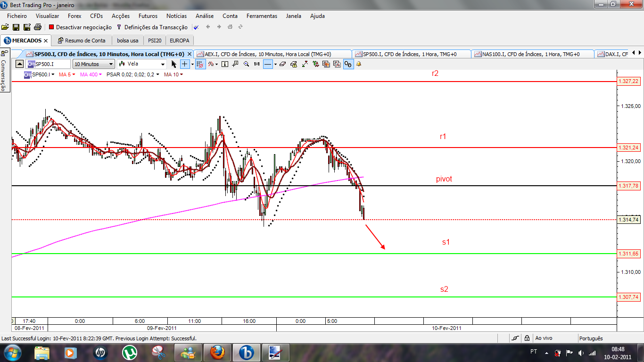644x362 pixels.
Task: Click the Português language status entry
Action: tap(591, 338)
